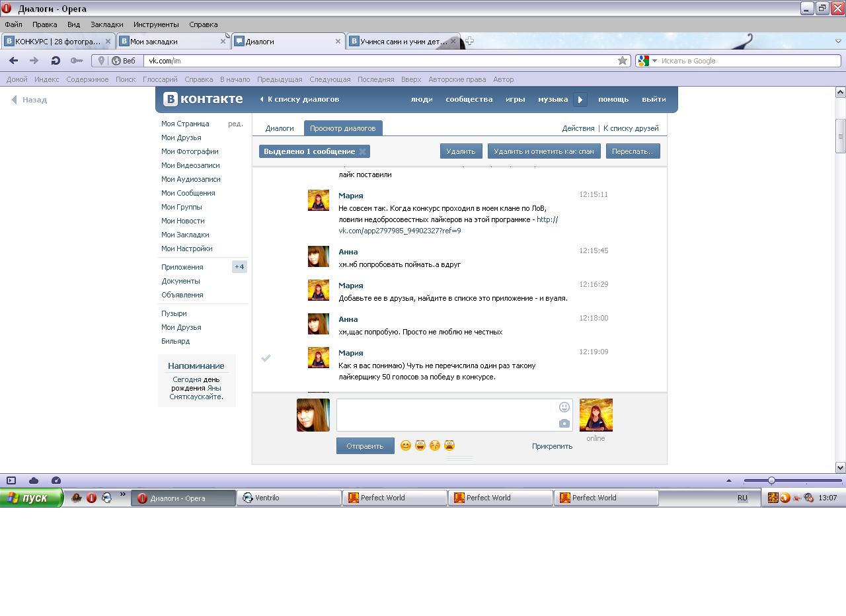Open the Правка menu
The image size is (846, 616).
tap(44, 24)
